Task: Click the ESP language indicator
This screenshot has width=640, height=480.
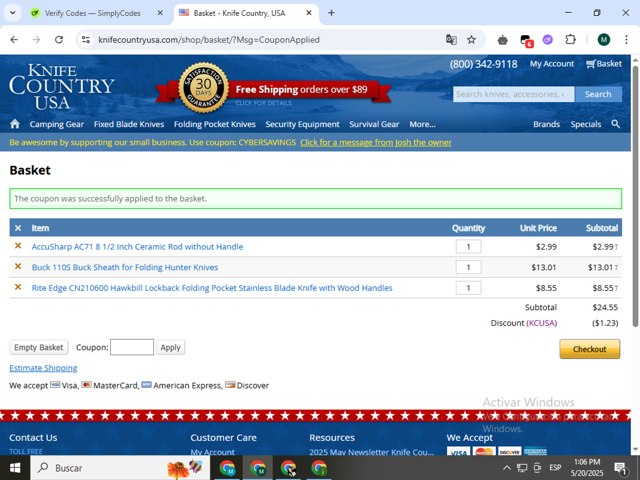Action: [555, 468]
